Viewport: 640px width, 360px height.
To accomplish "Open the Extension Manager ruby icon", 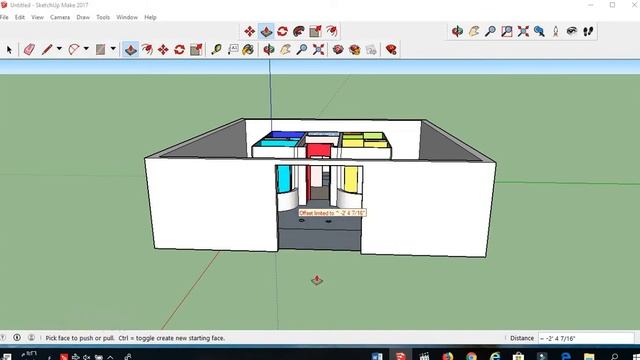I will pyautogui.click(x=391, y=50).
